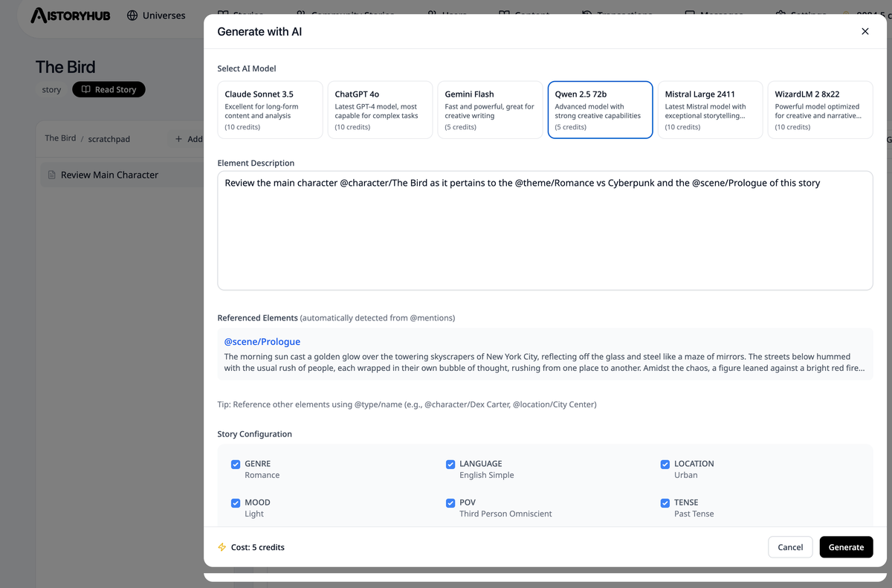Uncheck the LANGUAGE checkbox

click(x=450, y=464)
